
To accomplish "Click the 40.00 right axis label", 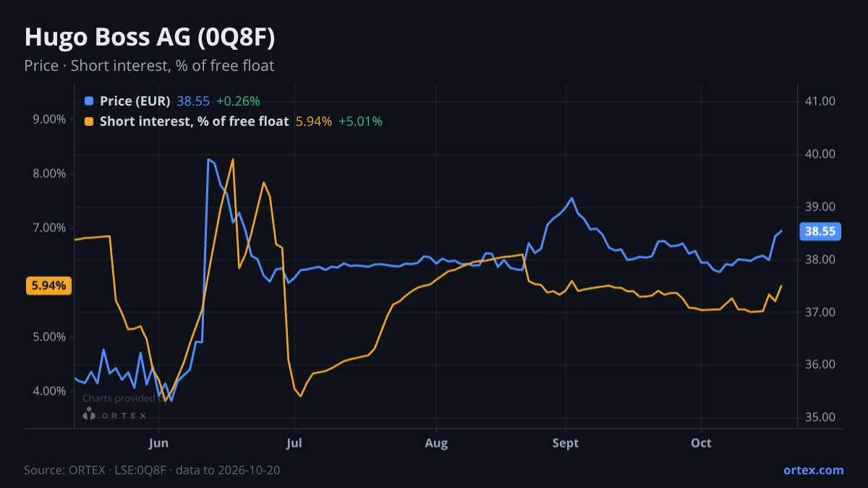I will click(820, 154).
